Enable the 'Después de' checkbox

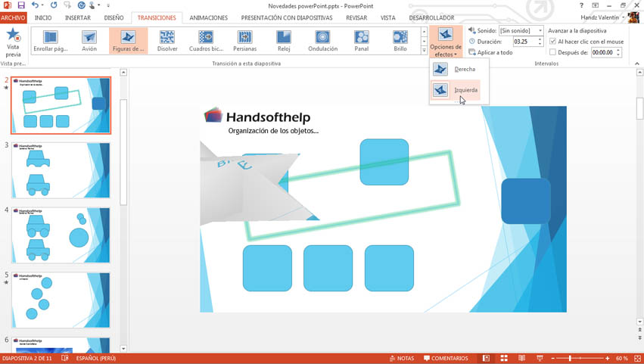(x=552, y=52)
